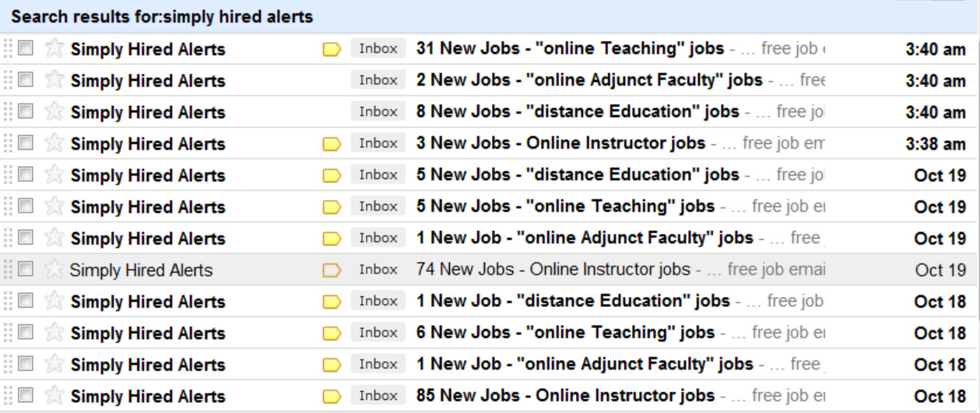Screen dimensions: 980x413
Task: Click importance marker on 3 New Jobs email
Action: 332,143
